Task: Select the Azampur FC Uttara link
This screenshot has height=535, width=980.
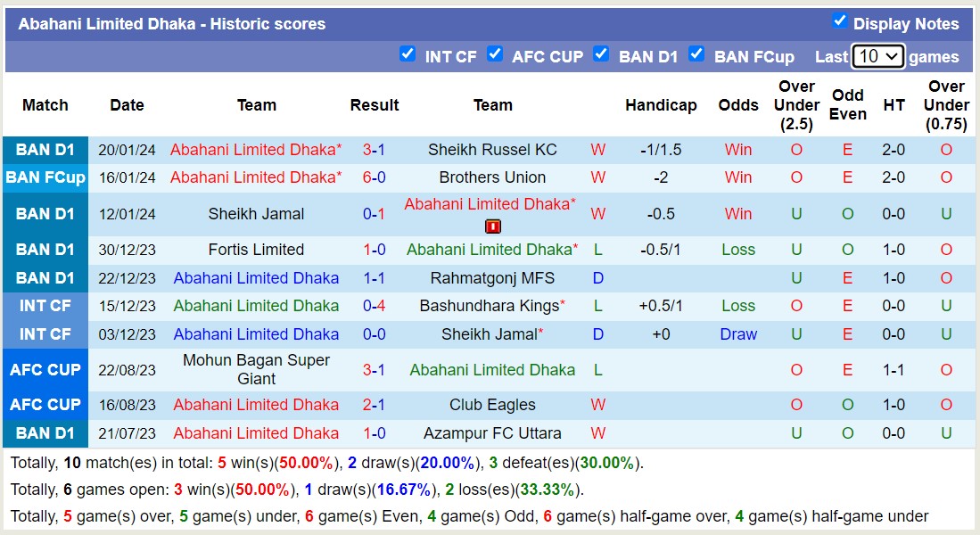Action: 493,432
